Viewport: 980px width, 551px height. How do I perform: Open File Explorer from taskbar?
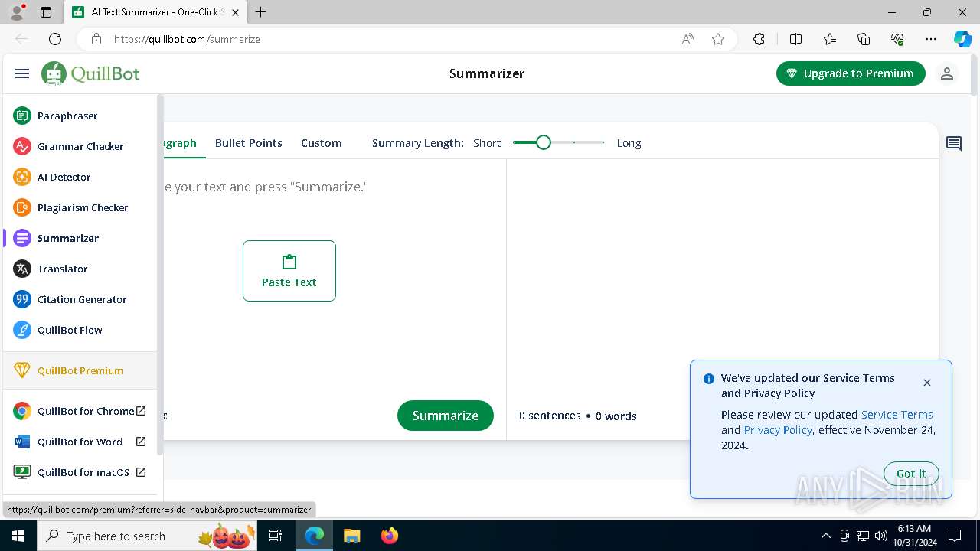pyautogui.click(x=351, y=536)
